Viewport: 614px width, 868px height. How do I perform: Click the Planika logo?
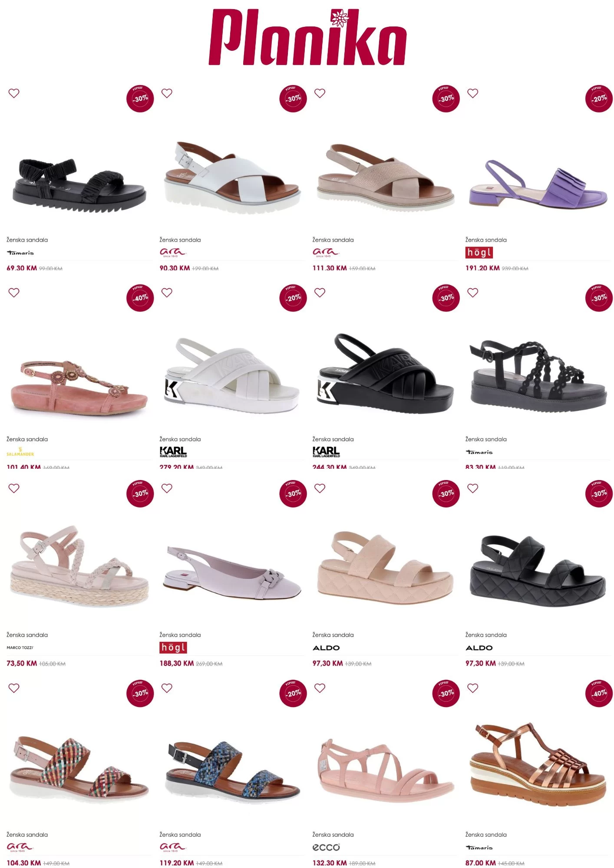click(x=307, y=37)
